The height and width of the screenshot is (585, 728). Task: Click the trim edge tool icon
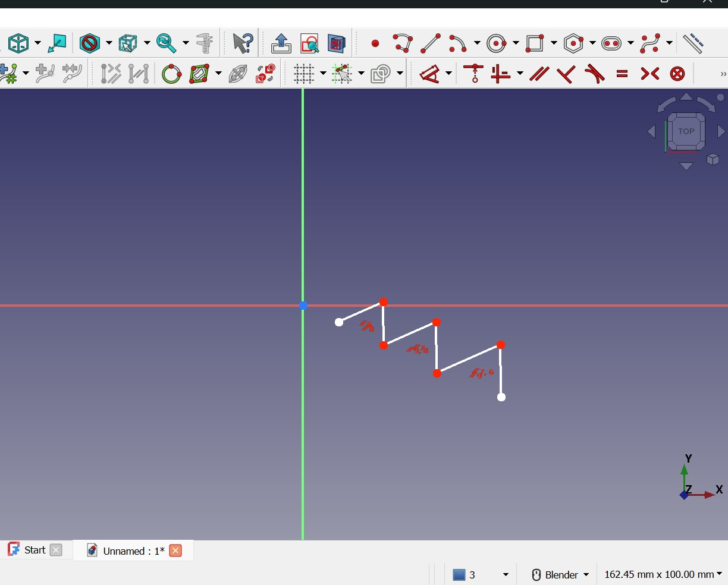tap(111, 74)
